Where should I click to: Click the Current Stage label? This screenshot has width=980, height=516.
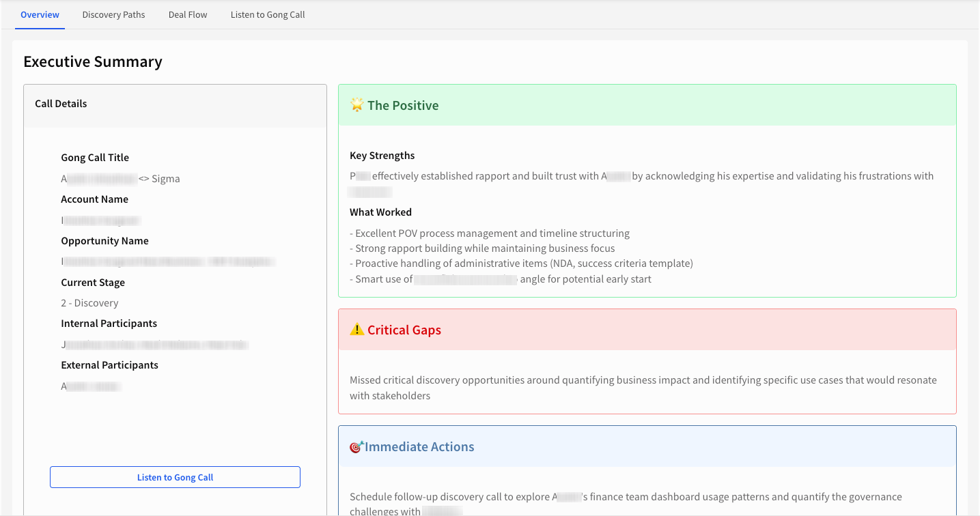[x=93, y=282]
